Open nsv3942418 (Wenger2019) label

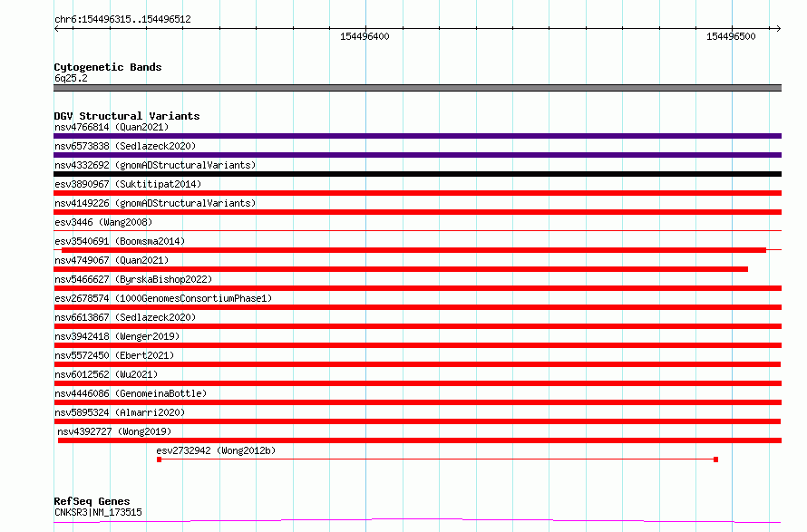click(x=117, y=336)
